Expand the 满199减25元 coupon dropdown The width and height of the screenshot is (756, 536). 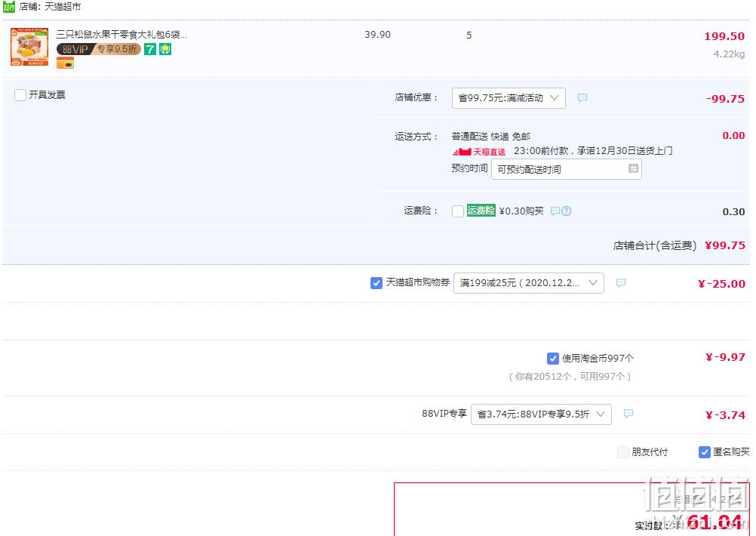[528, 283]
